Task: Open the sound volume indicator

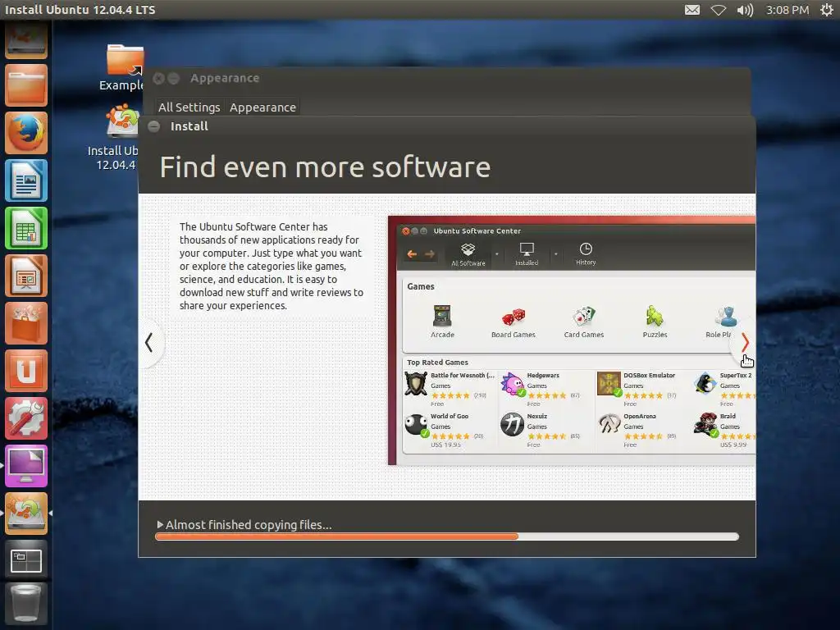Action: [x=745, y=10]
